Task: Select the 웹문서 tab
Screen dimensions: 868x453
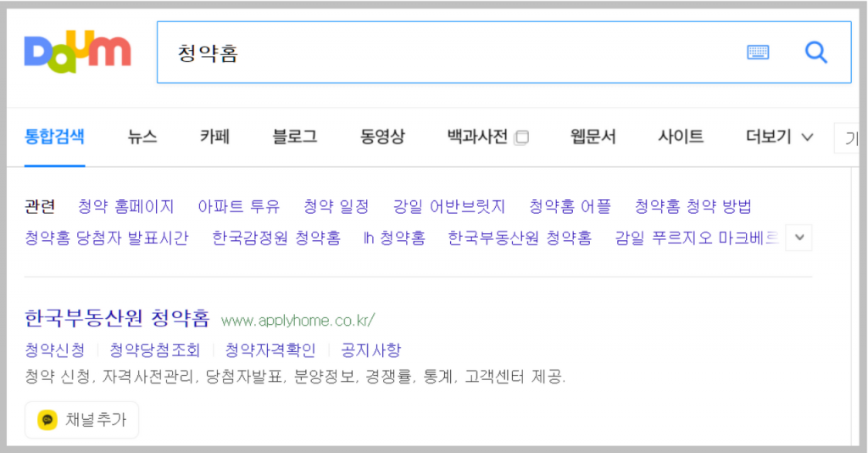Action: tap(593, 137)
